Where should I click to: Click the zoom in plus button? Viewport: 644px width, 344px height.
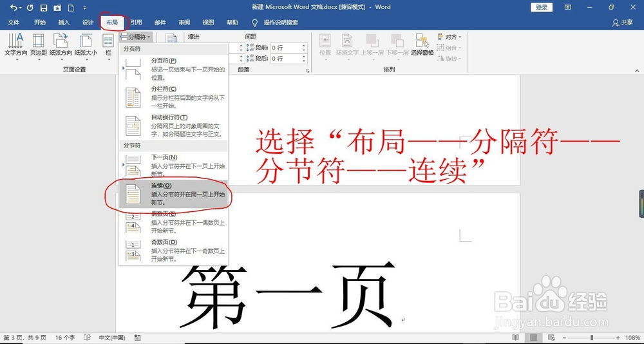(x=618, y=338)
